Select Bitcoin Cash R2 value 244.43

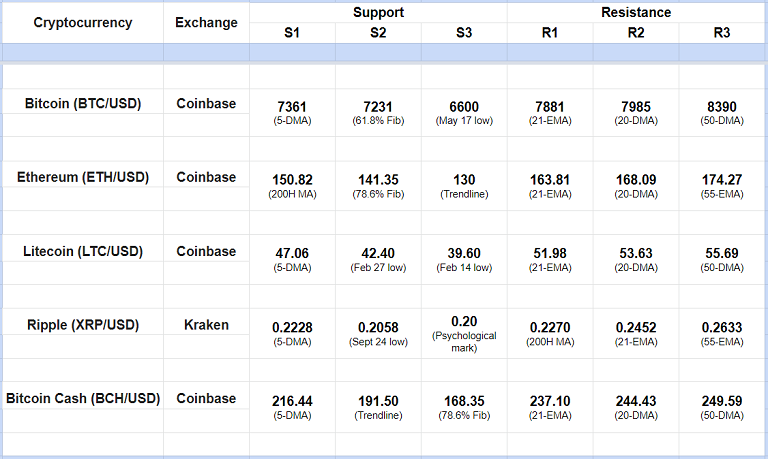pyautogui.click(x=636, y=401)
